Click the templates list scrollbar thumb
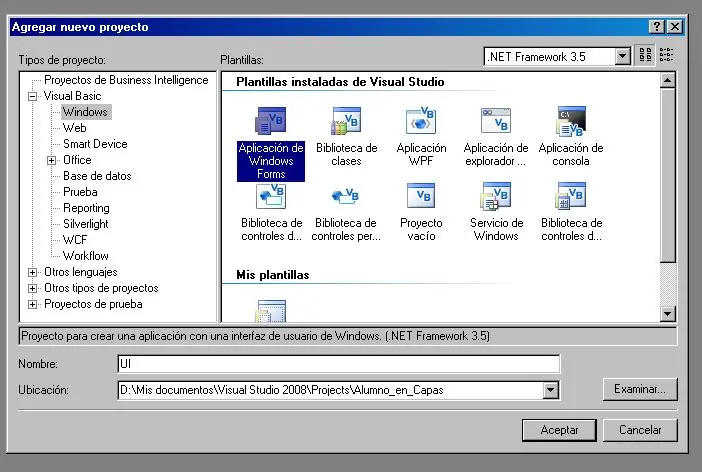Screen dimensions: 702x472 pos(667,176)
